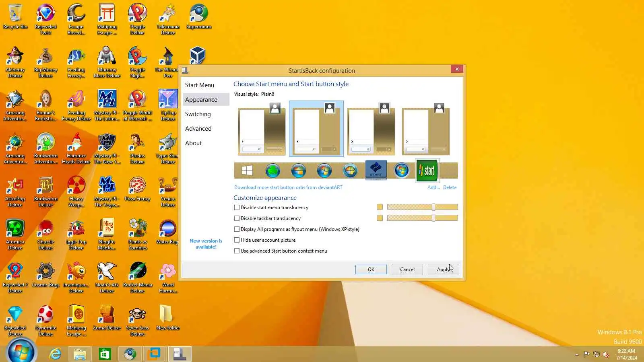Viewport: 644px width, 362px height.
Task: Click the Add... orb link
Action: tap(433, 187)
